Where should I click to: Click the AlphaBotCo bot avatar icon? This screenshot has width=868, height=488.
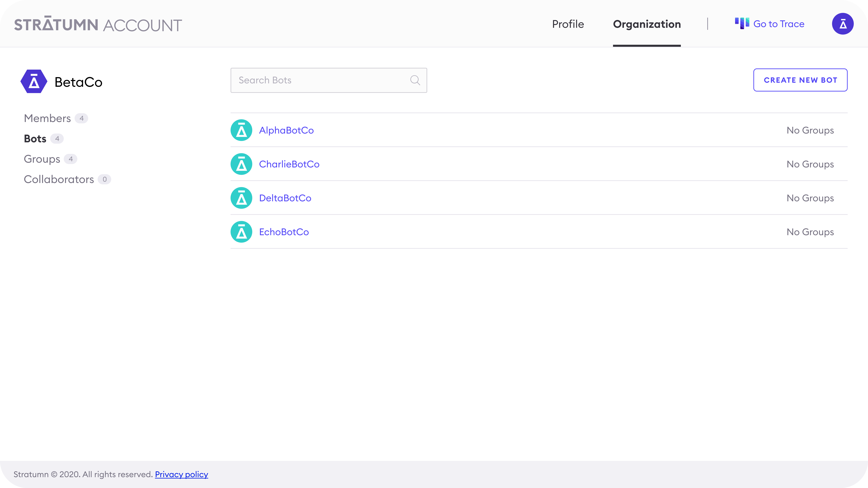(241, 130)
